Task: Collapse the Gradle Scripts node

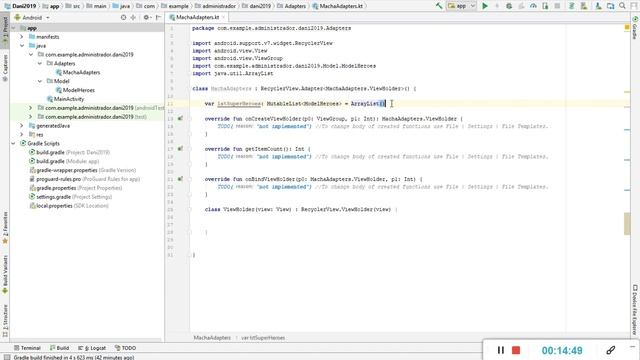Action: tap(13, 144)
